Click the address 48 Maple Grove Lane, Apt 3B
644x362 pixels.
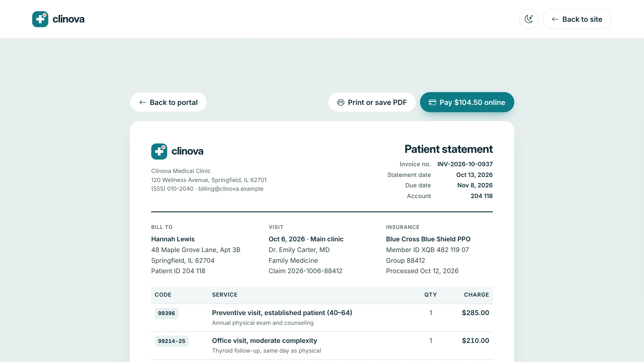tap(196, 250)
